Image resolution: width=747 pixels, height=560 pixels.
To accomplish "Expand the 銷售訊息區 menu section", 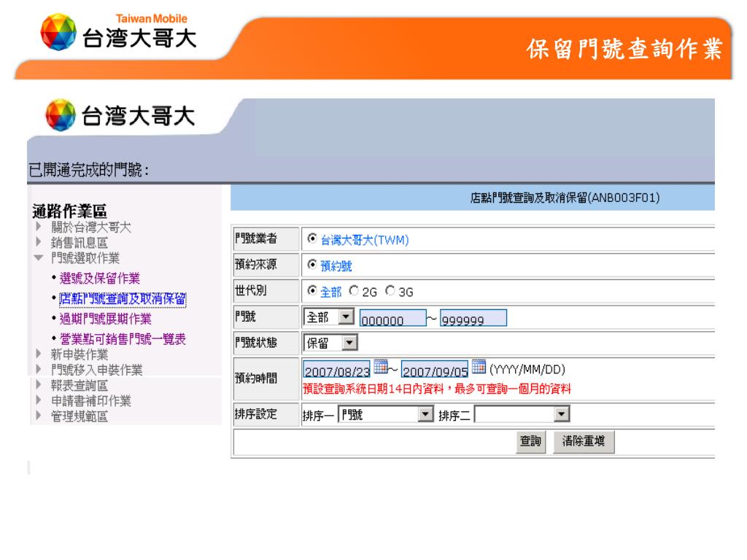I will click(39, 242).
